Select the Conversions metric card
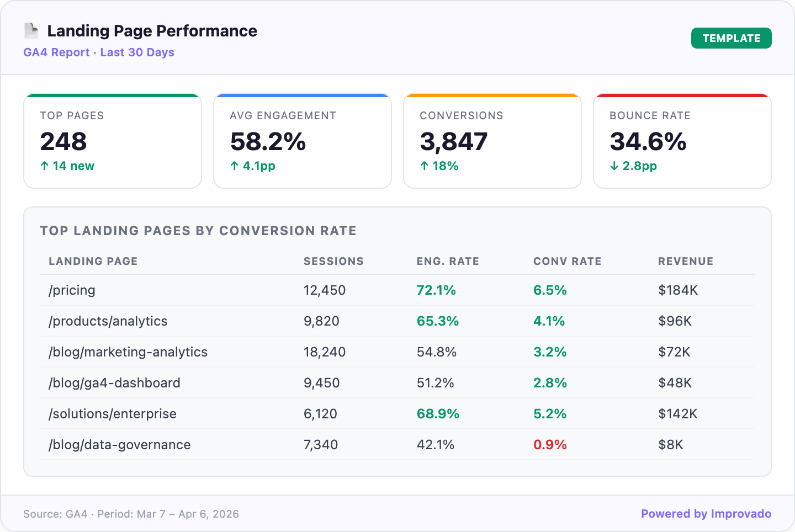The image size is (795, 532). click(x=492, y=141)
